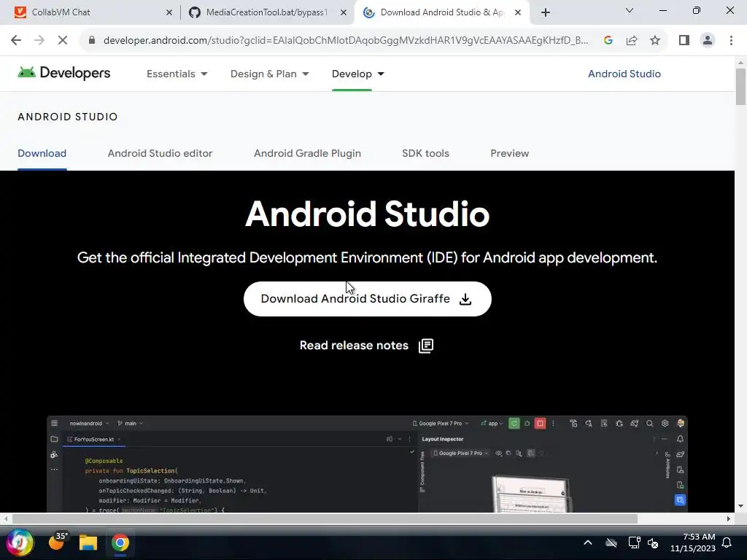Open the SDK tools tab
747x560 pixels.
pyautogui.click(x=425, y=153)
